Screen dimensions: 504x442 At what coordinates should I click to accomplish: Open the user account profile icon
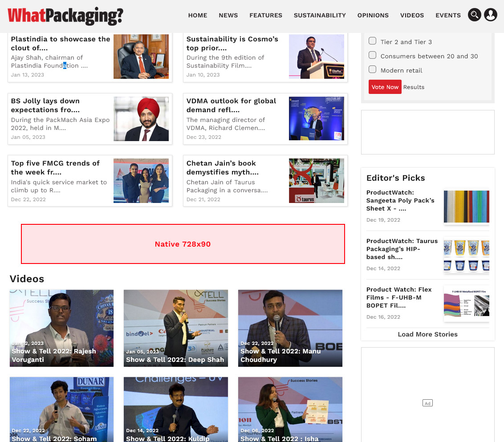491,14
